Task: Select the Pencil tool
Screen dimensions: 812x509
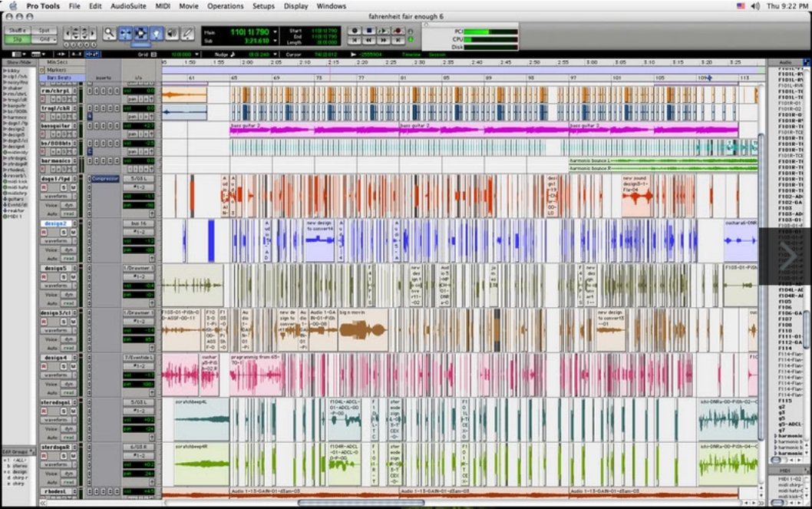Action: click(187, 34)
